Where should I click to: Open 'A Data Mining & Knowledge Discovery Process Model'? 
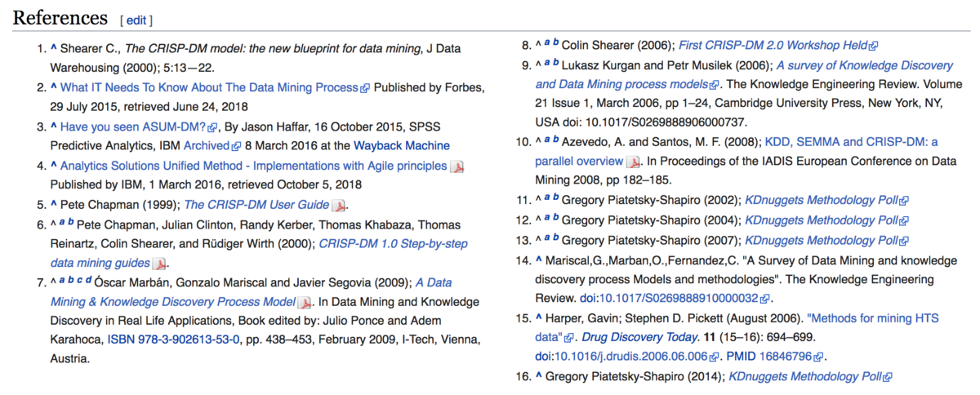click(252, 292)
